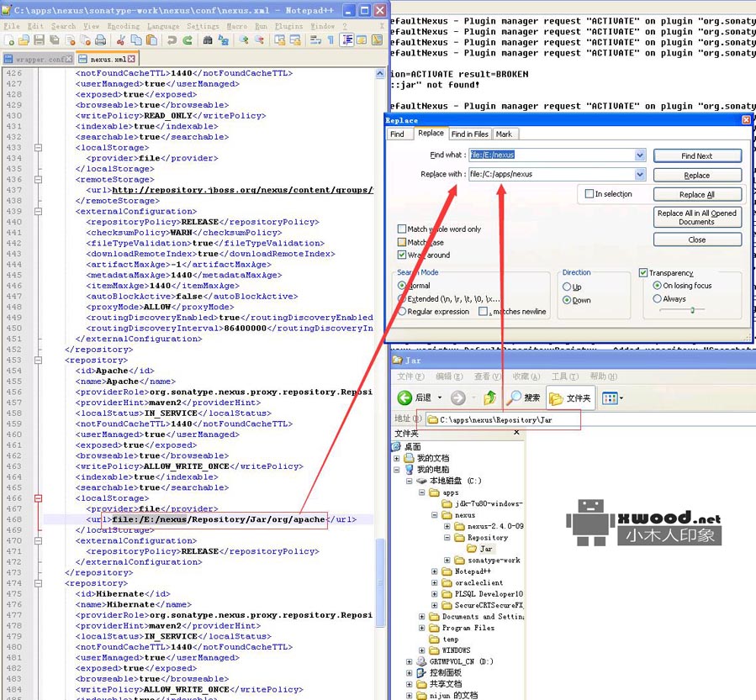Click the Notepad++ vertical scrollbar thumb
Screen dimensions: 756x700
[x=380, y=582]
